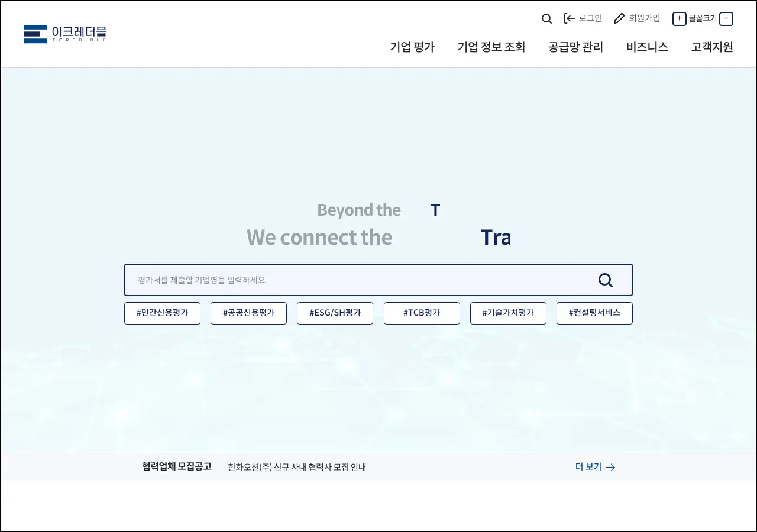
Task: Choose the #ESG/SH평가 tag
Action: coord(335,313)
